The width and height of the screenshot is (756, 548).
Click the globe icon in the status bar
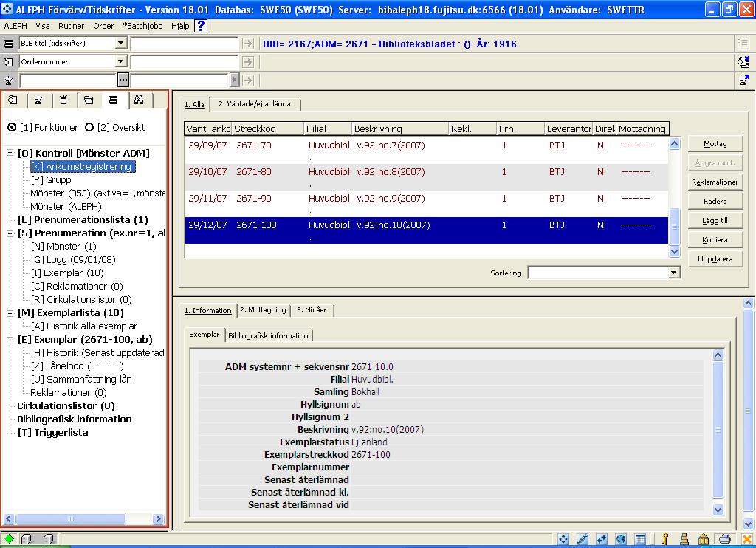click(621, 539)
